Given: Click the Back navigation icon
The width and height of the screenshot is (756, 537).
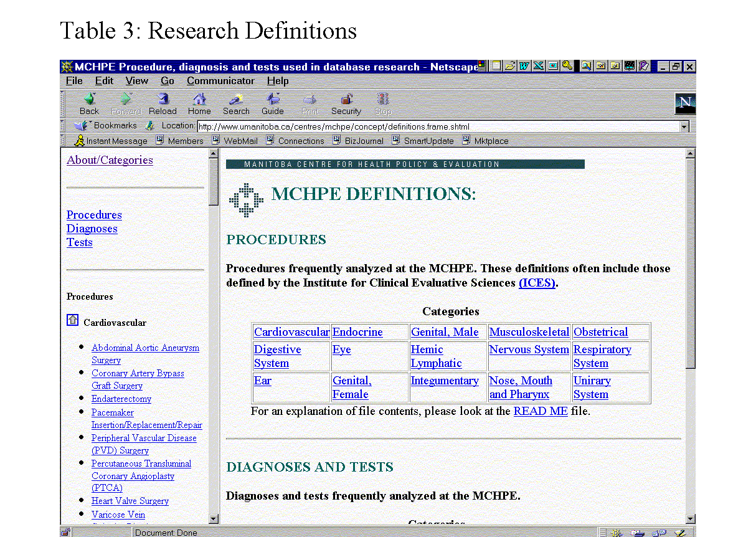Looking at the screenshot, I should click(x=89, y=100).
